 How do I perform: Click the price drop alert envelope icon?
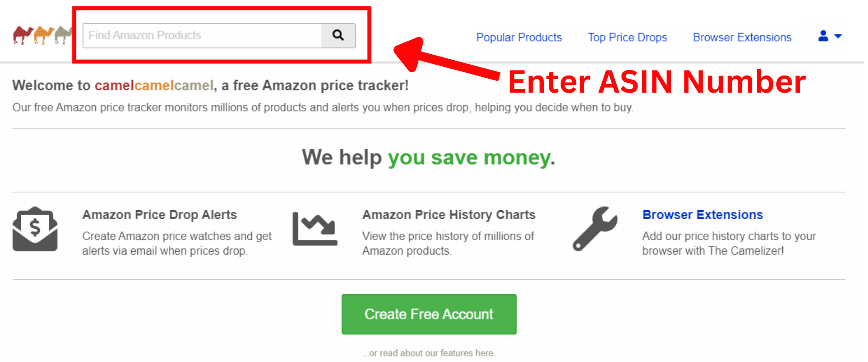click(x=35, y=229)
